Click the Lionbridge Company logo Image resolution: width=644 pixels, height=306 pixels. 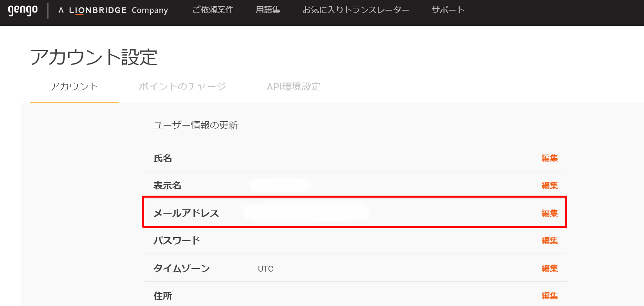113,11
